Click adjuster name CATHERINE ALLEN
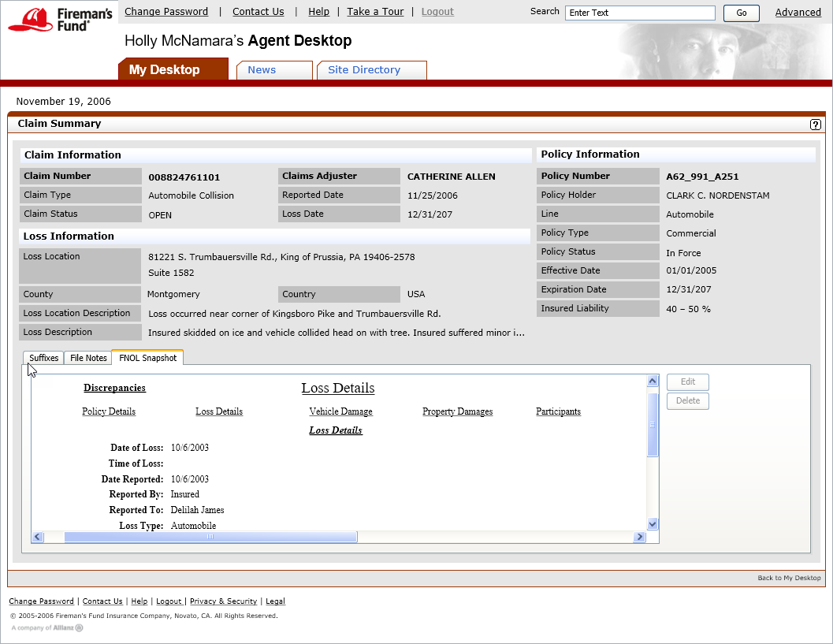The height and width of the screenshot is (644, 833). pyautogui.click(x=451, y=177)
